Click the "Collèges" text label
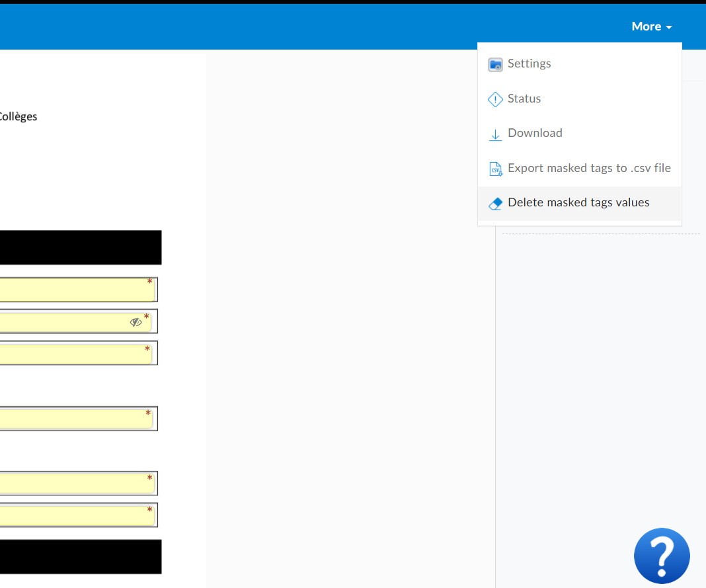Viewport: 706px width, 588px height. click(x=19, y=116)
